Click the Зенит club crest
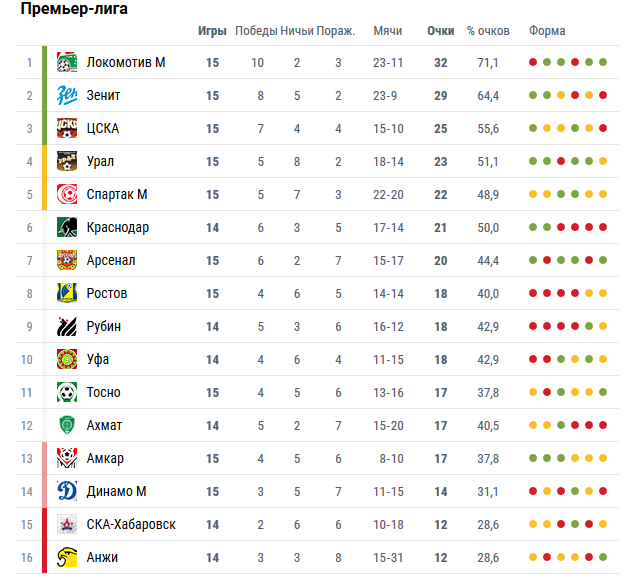643x578 pixels. click(67, 95)
